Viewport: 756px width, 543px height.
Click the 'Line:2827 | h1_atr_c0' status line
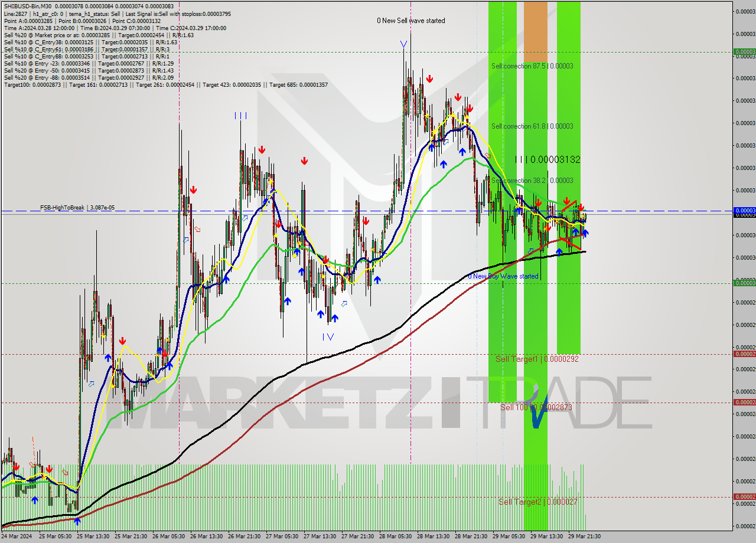[118, 14]
